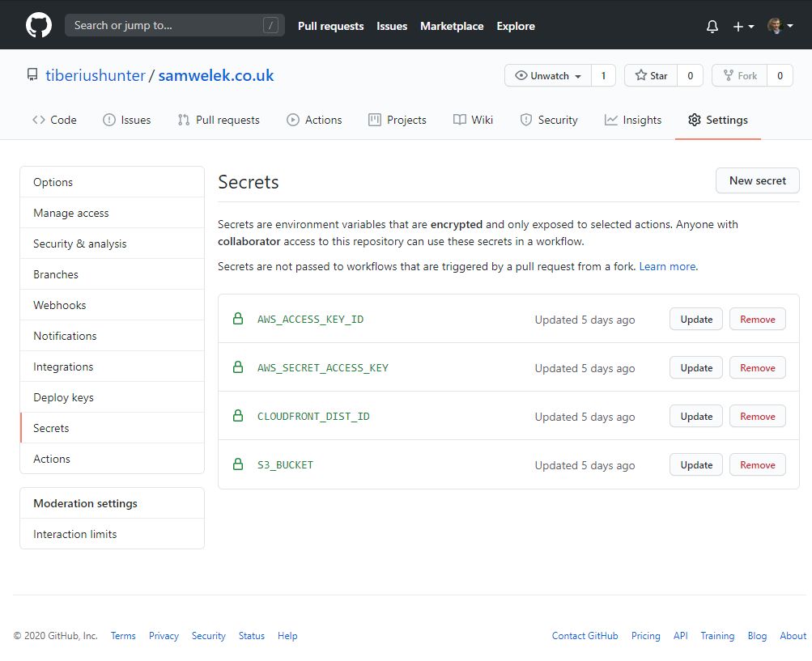Click lock icon for S3_BUCKET
The width and height of the screenshot is (812, 661).
pos(238,464)
